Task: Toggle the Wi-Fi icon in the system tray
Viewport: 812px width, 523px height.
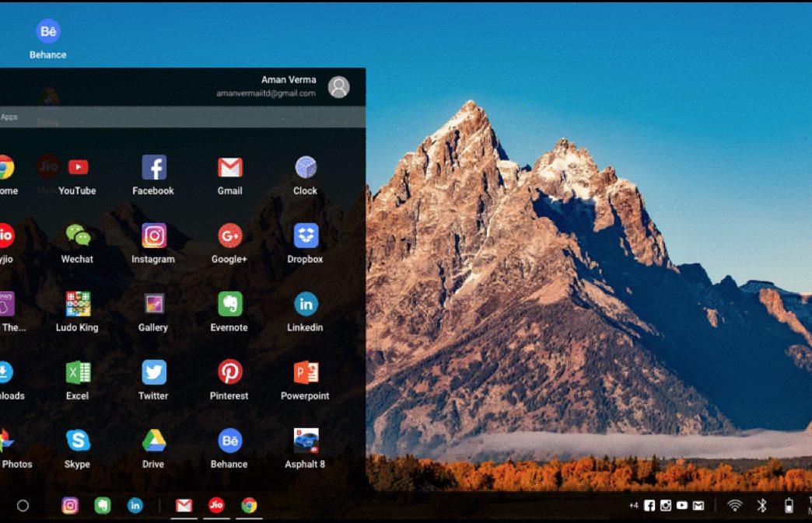Action: pyautogui.click(x=734, y=506)
